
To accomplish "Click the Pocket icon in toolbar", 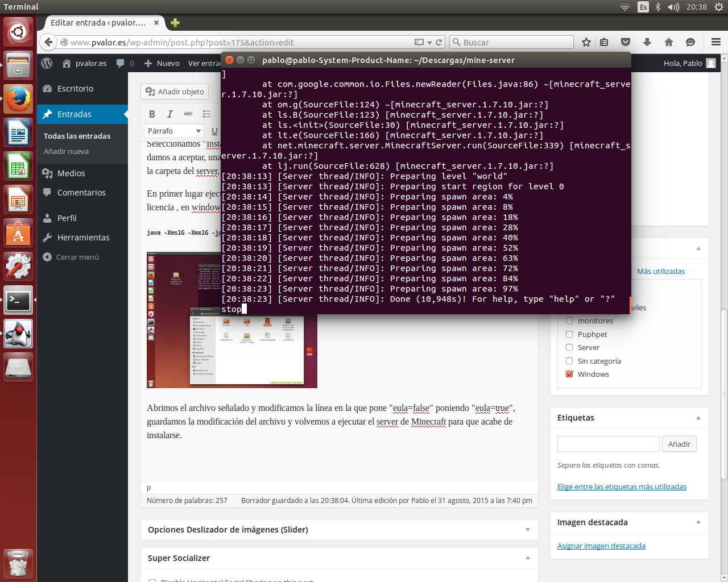I will (x=626, y=42).
